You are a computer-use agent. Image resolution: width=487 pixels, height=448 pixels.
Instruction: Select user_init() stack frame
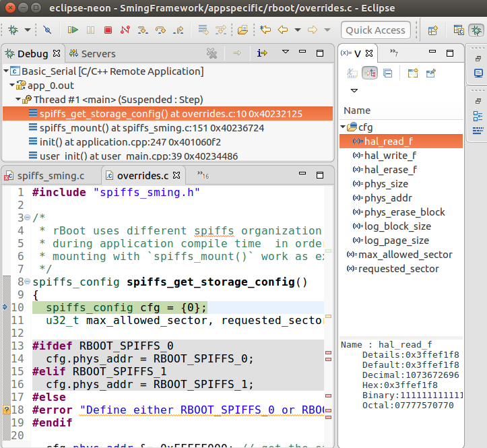tap(139, 156)
